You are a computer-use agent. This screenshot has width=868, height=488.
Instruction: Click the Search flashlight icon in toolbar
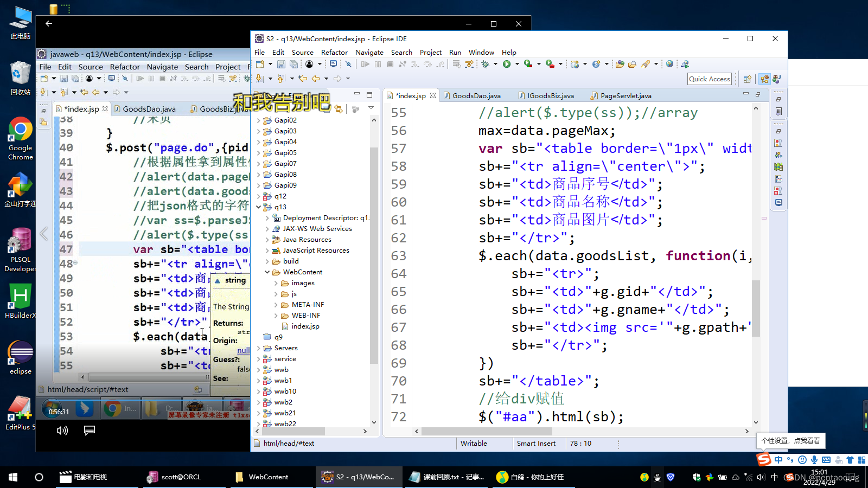[645, 64]
